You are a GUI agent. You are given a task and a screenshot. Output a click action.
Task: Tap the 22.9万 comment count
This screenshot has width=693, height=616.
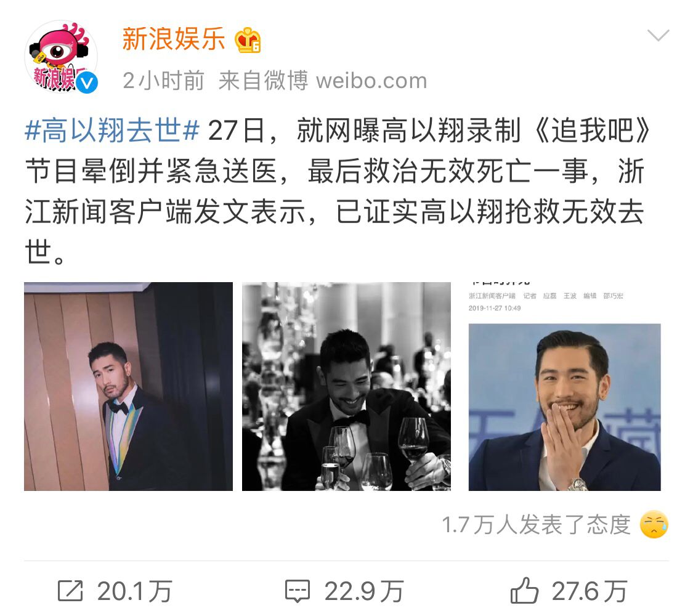pos(363,591)
